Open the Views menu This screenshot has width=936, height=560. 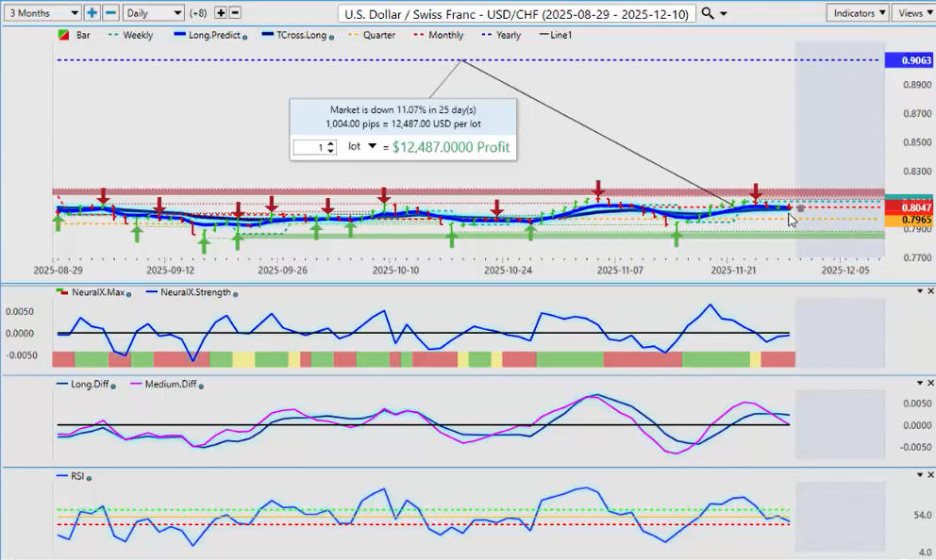pyautogui.click(x=913, y=13)
